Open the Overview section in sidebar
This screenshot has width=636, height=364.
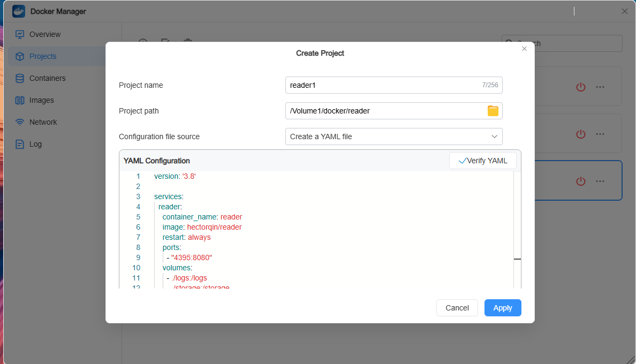point(44,34)
